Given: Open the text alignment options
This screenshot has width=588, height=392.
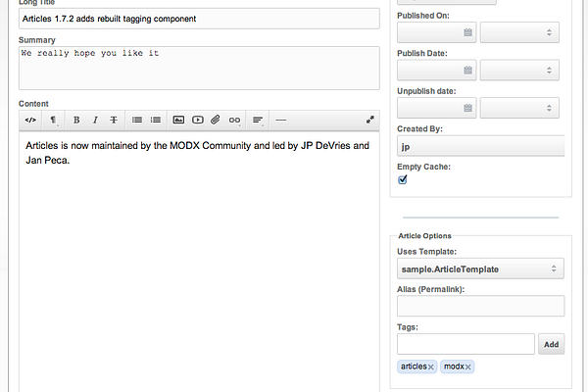Looking at the screenshot, I should [x=258, y=120].
